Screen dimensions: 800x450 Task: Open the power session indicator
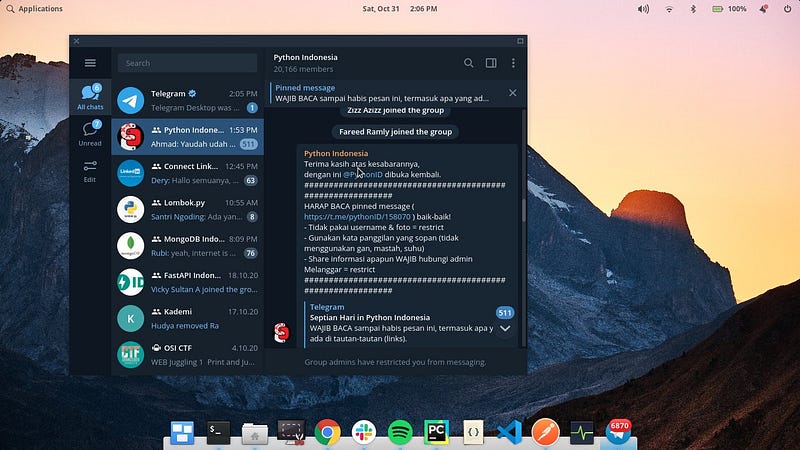tap(787, 9)
